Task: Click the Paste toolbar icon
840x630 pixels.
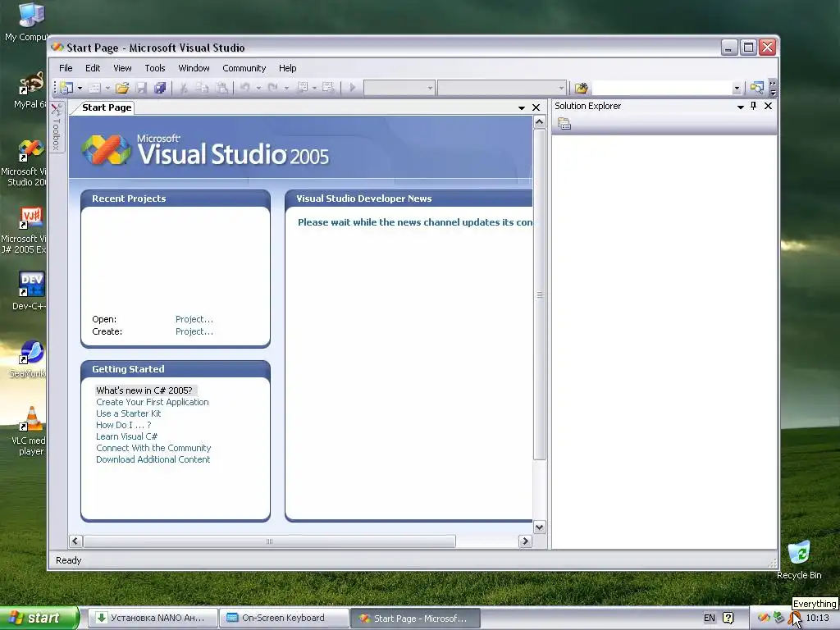Action: pos(221,87)
